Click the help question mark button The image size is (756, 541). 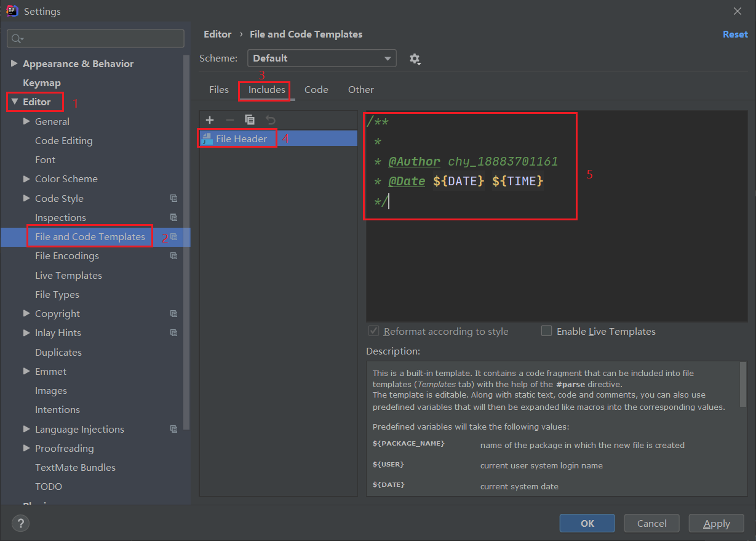pyautogui.click(x=21, y=523)
